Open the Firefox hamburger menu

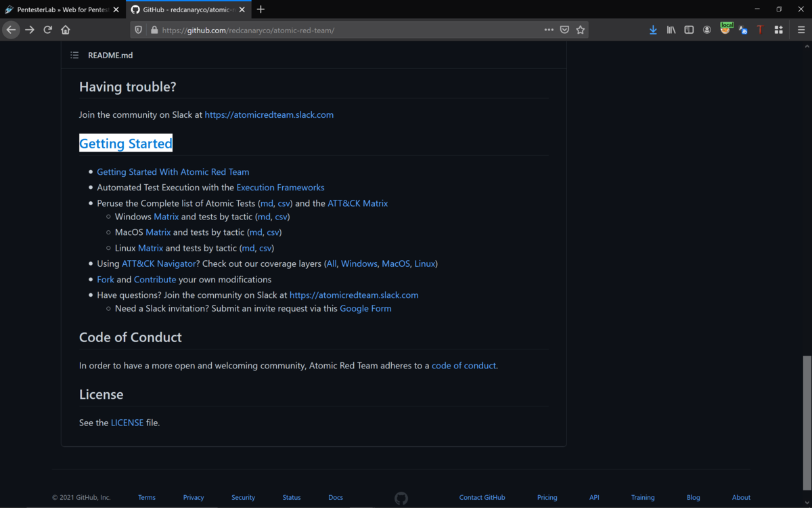point(801,30)
